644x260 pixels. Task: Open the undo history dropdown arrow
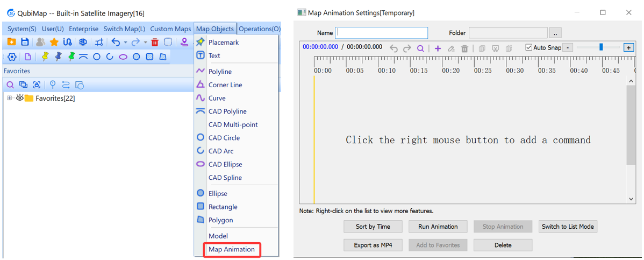coord(125,43)
